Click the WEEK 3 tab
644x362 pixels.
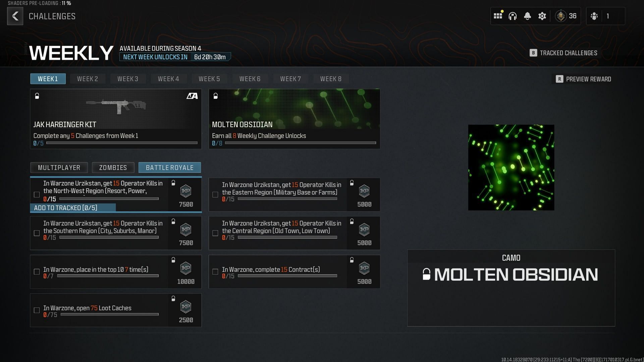(x=128, y=79)
